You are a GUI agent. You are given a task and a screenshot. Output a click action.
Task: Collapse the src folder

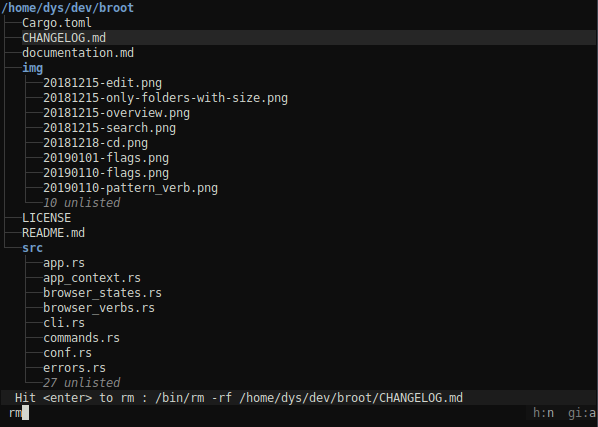pyautogui.click(x=32, y=248)
